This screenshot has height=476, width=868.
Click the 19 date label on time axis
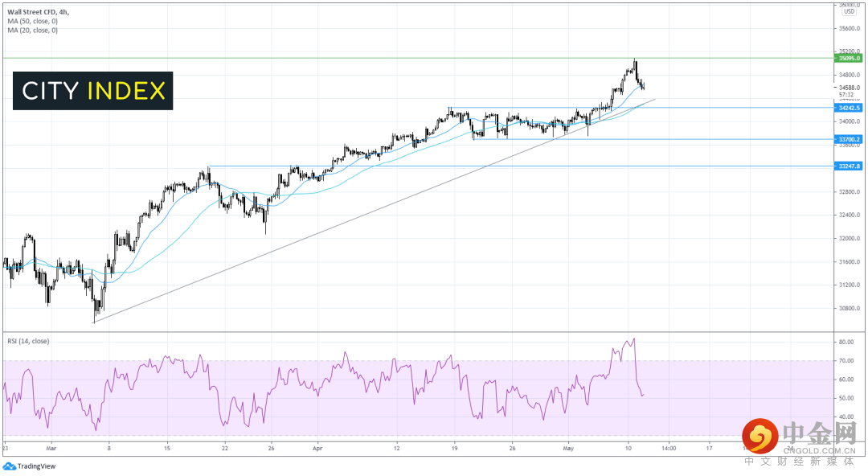(454, 449)
